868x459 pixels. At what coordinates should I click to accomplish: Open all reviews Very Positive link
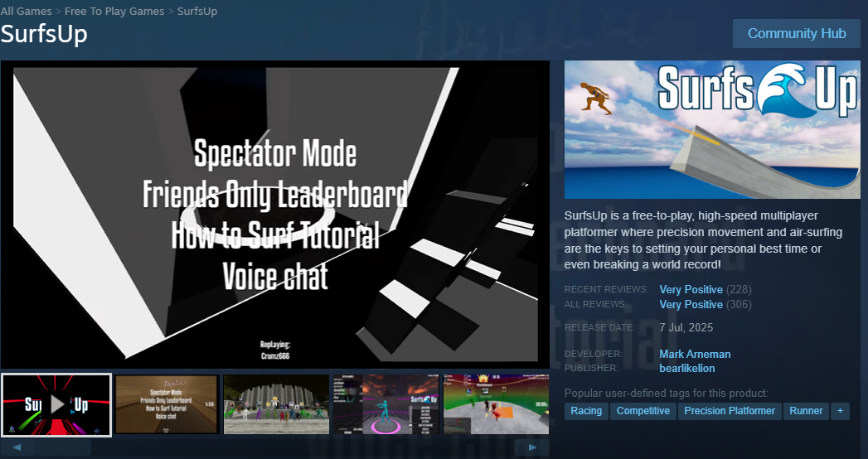(x=691, y=305)
